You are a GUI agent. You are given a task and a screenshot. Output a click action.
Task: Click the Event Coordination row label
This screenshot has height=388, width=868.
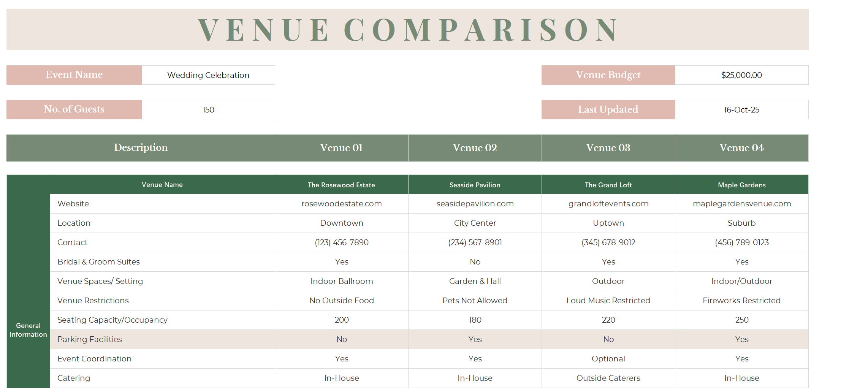(x=162, y=359)
